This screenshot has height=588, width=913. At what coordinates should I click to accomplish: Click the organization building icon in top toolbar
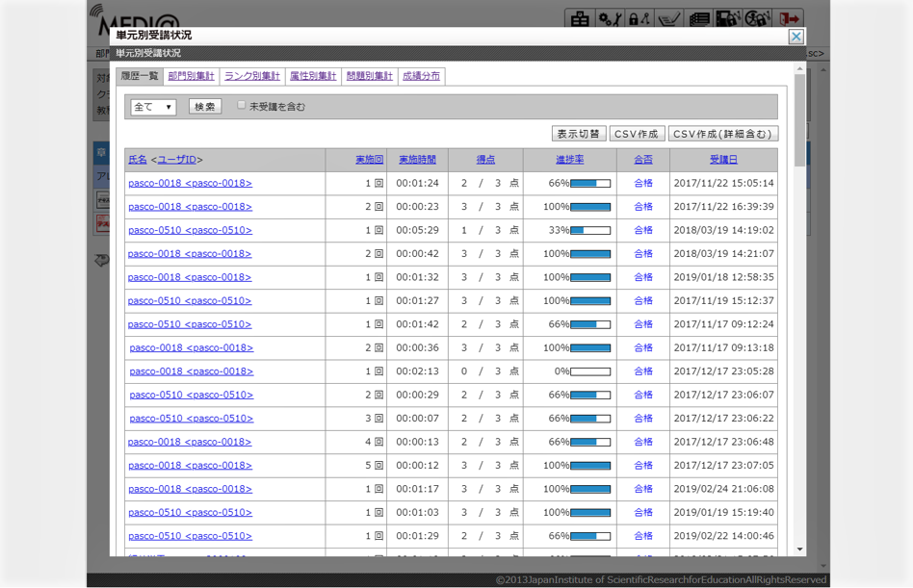(x=580, y=18)
